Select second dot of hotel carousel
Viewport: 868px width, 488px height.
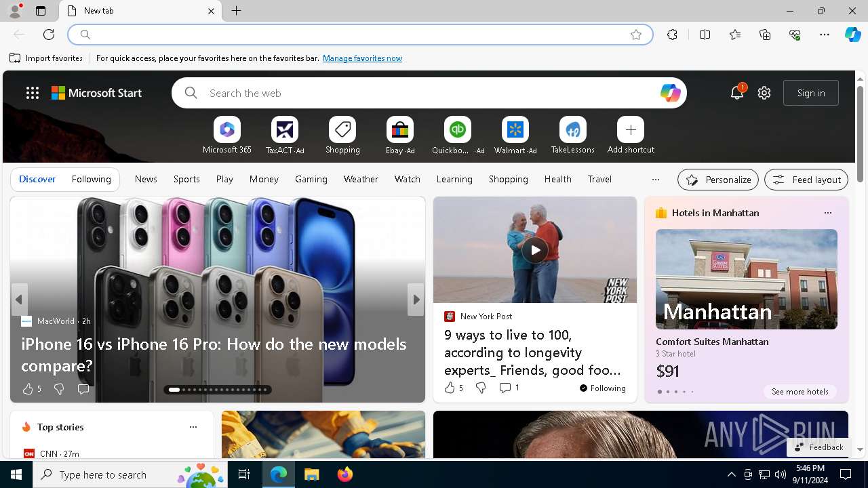(x=667, y=392)
